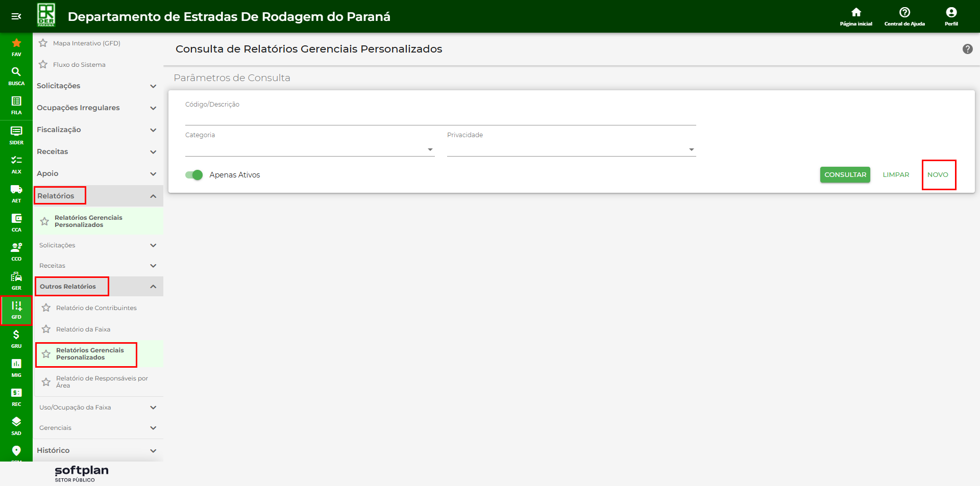Viewport: 980px width, 486px height.
Task: Click the BUSCA search icon
Action: 16,75
